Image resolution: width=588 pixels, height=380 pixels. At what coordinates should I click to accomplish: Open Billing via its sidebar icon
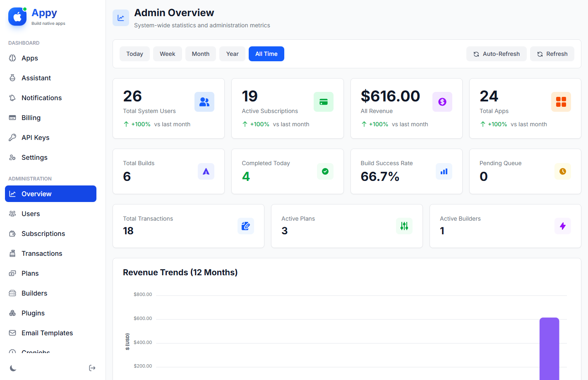pos(13,118)
